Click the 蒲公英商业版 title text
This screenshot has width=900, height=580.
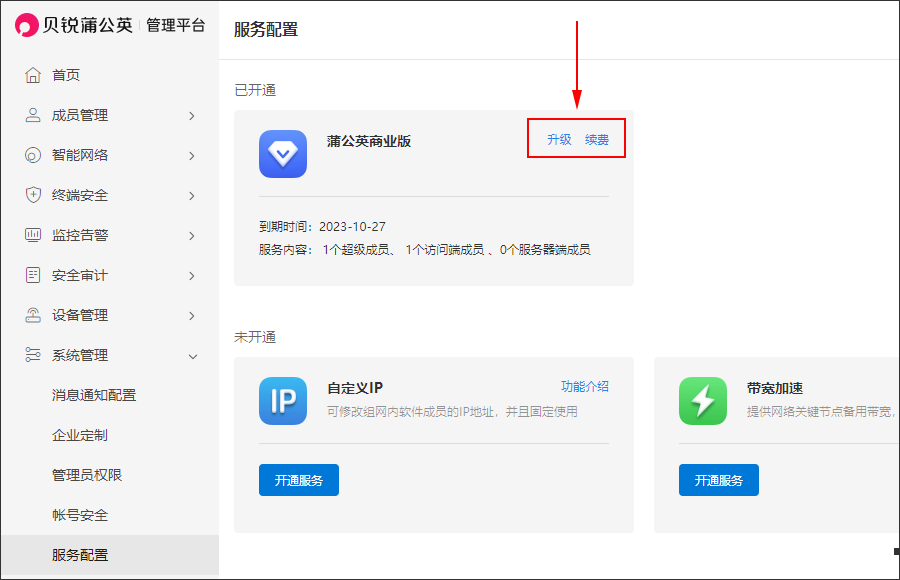(x=369, y=141)
